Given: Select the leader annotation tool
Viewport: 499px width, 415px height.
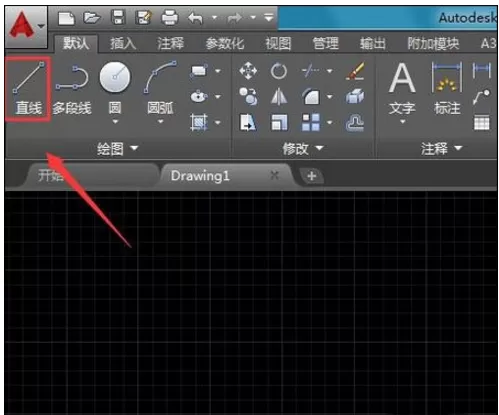Looking at the screenshot, I should (x=481, y=97).
